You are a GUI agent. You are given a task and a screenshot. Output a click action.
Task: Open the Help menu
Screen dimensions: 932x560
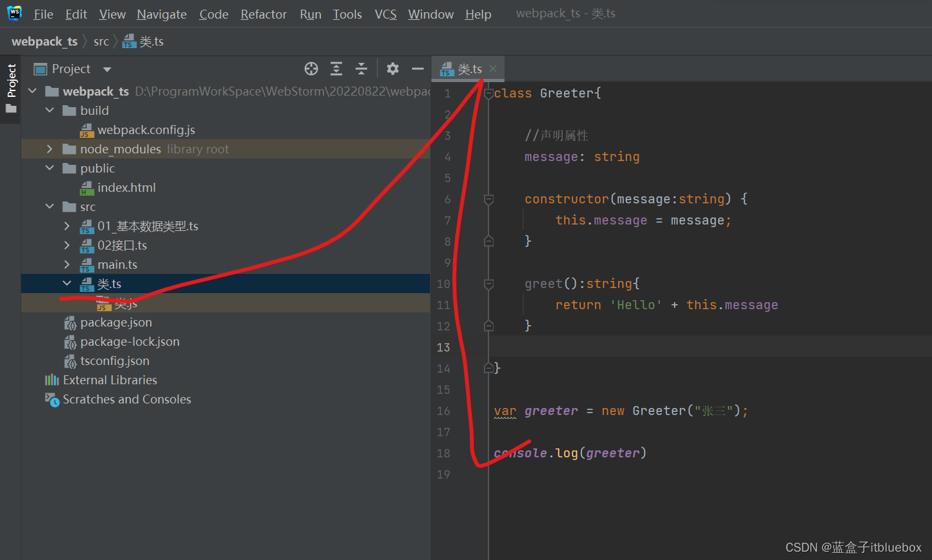478,14
